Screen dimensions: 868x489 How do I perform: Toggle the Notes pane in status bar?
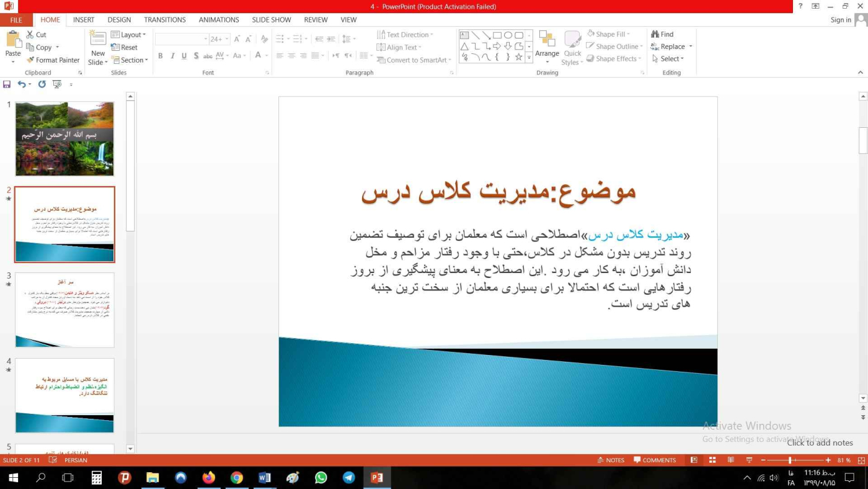(x=611, y=460)
